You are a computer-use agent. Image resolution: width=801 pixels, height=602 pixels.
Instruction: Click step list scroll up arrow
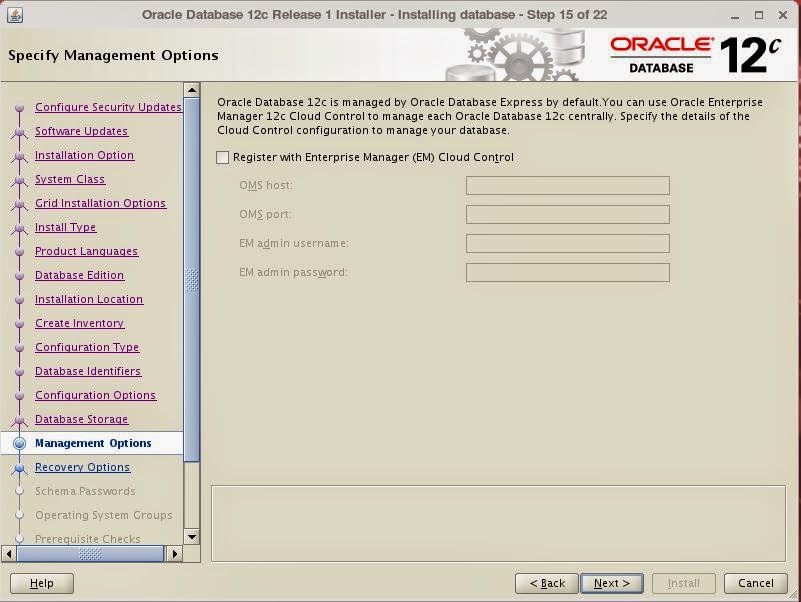(192, 90)
